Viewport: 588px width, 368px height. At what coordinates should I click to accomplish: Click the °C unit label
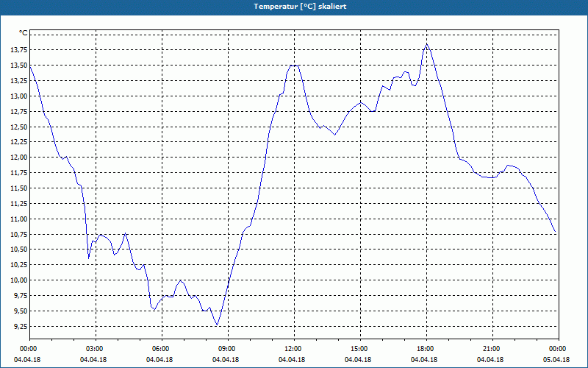24,33
